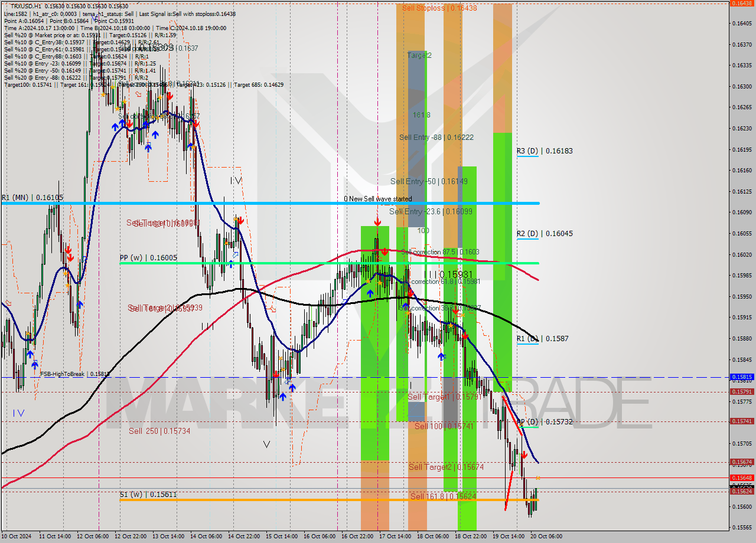Click the Sell Stoploss | 0.16438 label

point(439,8)
